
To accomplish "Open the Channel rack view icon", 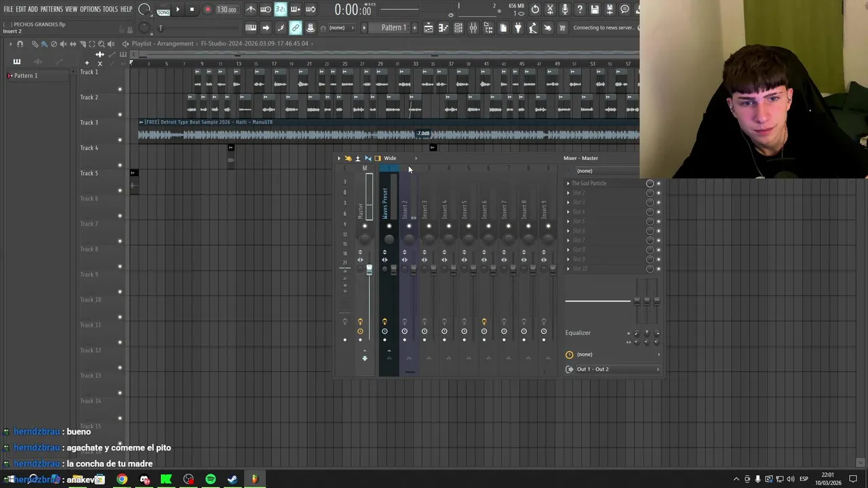I will [x=458, y=28].
